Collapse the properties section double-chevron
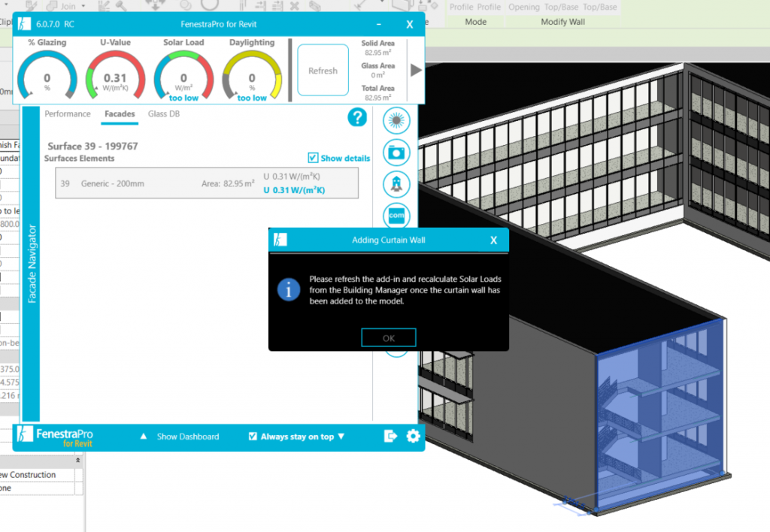The height and width of the screenshot is (532, 770). 77,460
